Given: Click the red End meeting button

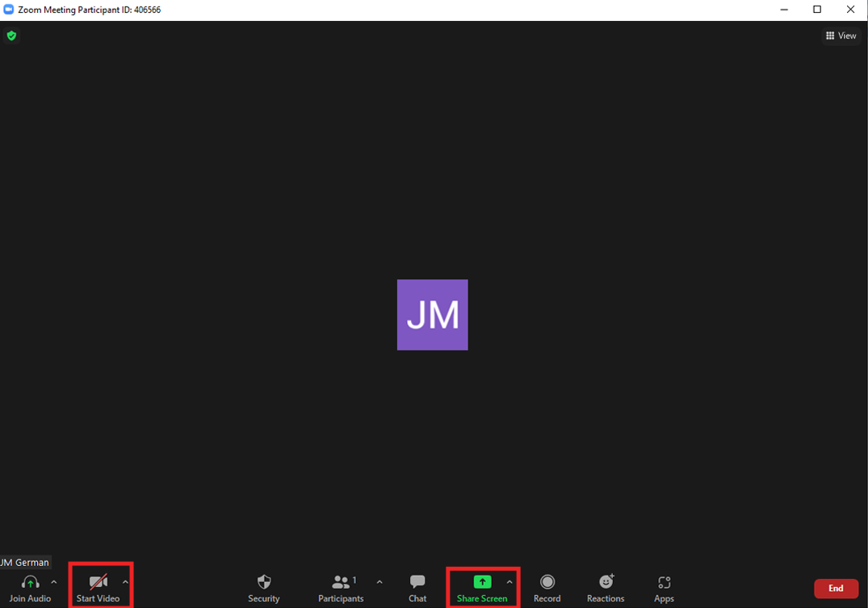Looking at the screenshot, I should point(836,588).
